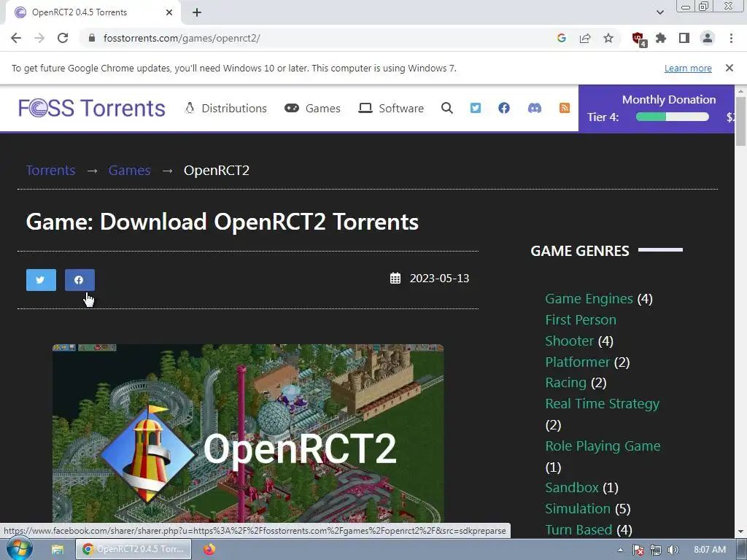This screenshot has width=747, height=560.
Task: Open the Simulation genre
Action: click(x=578, y=508)
